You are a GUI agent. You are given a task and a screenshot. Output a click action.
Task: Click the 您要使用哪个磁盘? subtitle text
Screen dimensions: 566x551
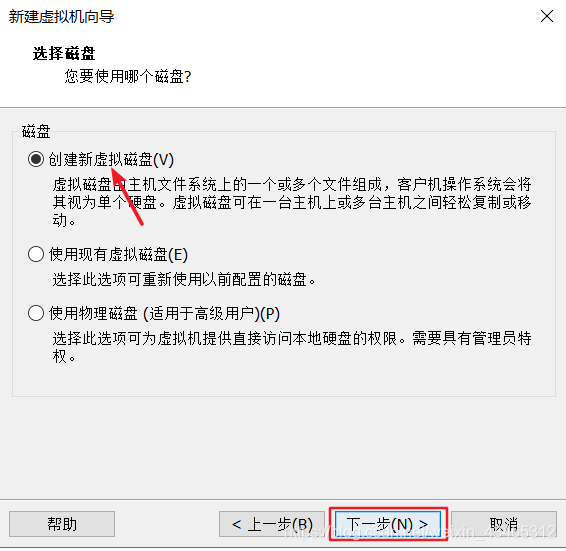click(x=128, y=77)
